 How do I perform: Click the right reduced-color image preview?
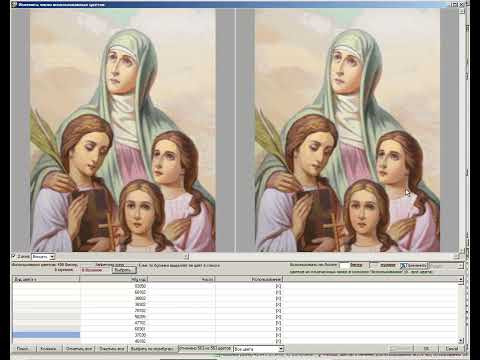347,130
